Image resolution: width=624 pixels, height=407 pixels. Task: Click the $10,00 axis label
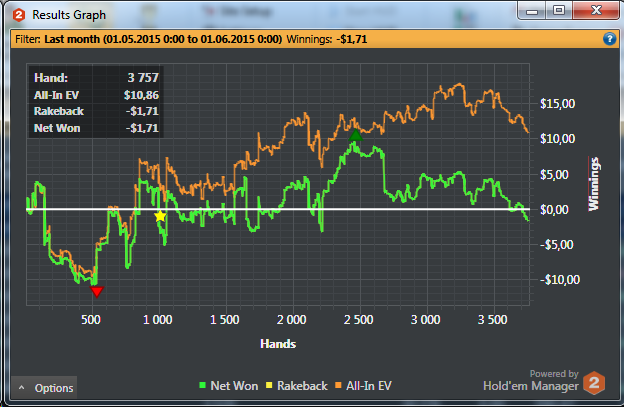[x=557, y=139]
